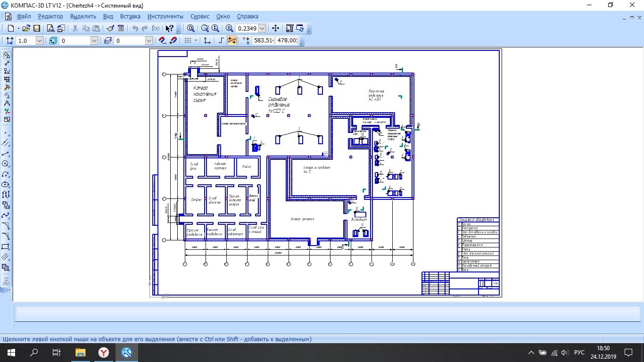Click the X coordinate field showing 583.51
Screen dimensions: 644x362
tap(263, 41)
